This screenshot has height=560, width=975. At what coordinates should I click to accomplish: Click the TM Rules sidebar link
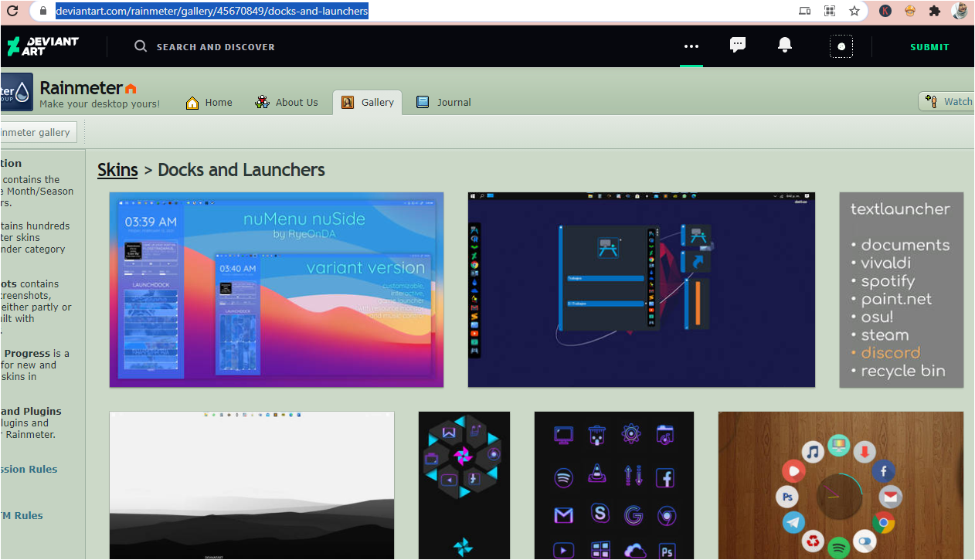pyautogui.click(x=22, y=515)
